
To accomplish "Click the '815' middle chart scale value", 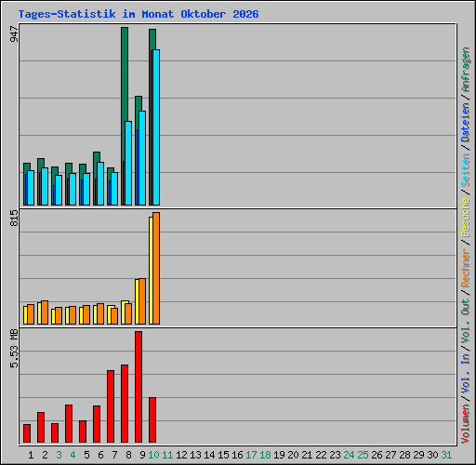I will click(x=14, y=218).
